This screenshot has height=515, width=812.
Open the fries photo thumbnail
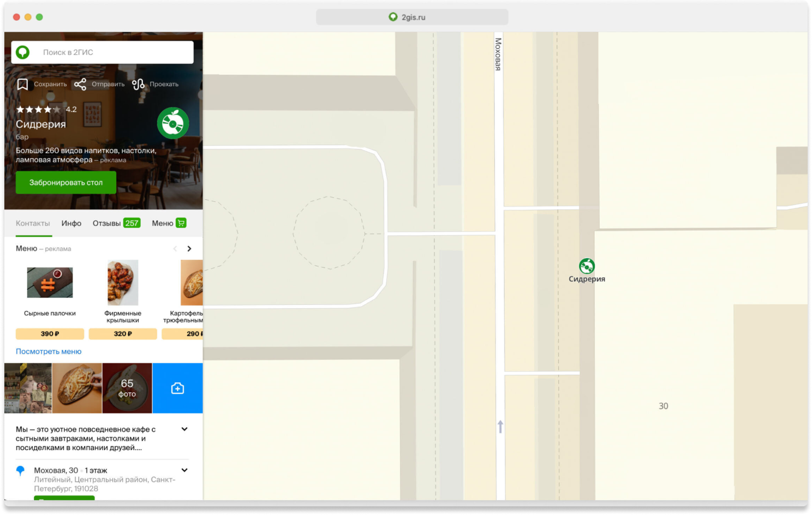click(77, 388)
